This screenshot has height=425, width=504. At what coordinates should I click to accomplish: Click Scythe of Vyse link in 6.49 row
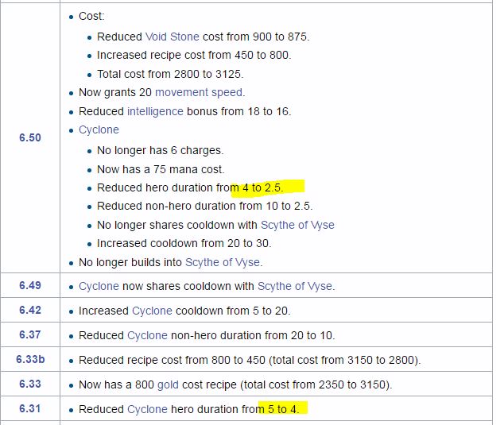click(x=295, y=286)
